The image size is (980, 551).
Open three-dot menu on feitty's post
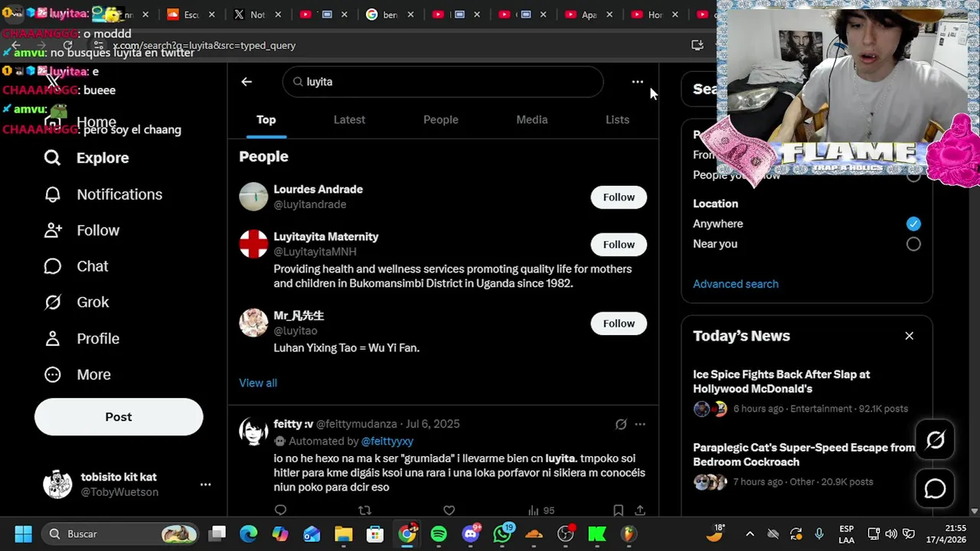(640, 424)
